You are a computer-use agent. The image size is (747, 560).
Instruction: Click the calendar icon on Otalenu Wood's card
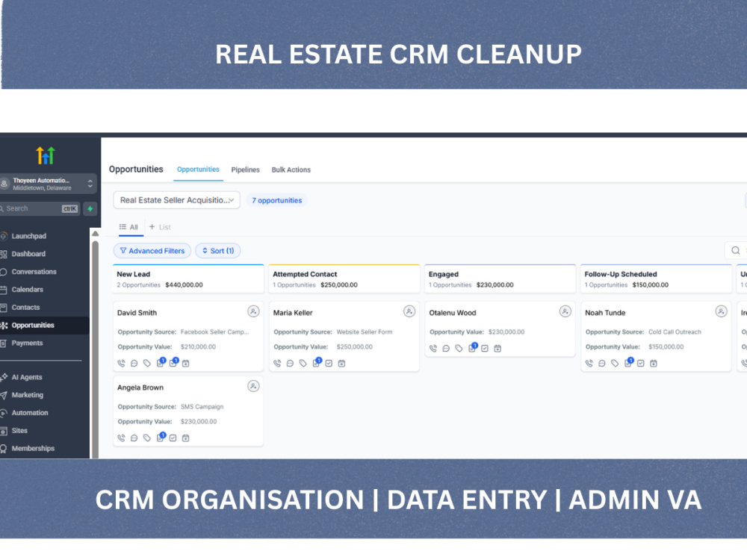point(498,349)
